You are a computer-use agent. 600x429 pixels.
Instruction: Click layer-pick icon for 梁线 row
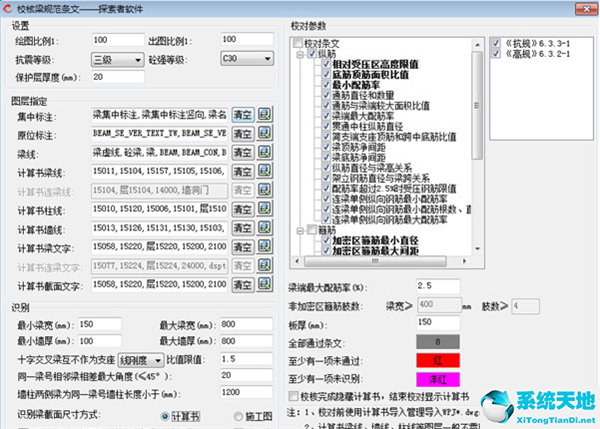[264, 152]
